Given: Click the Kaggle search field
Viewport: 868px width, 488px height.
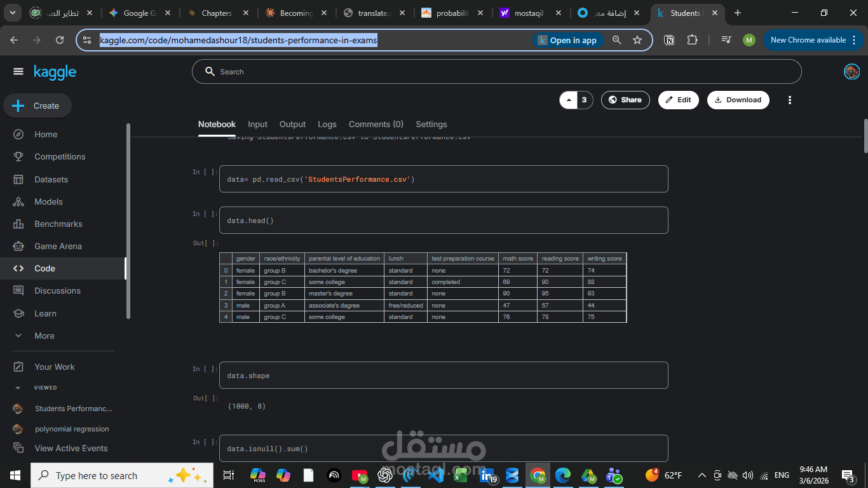Looking at the screenshot, I should pyautogui.click(x=496, y=72).
